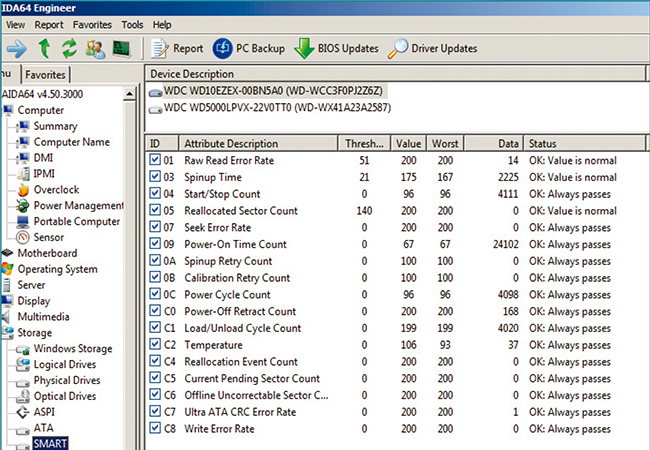Toggle Temperature attribute checkbox
Image resolution: width=650 pixels, height=450 pixels.
click(155, 344)
